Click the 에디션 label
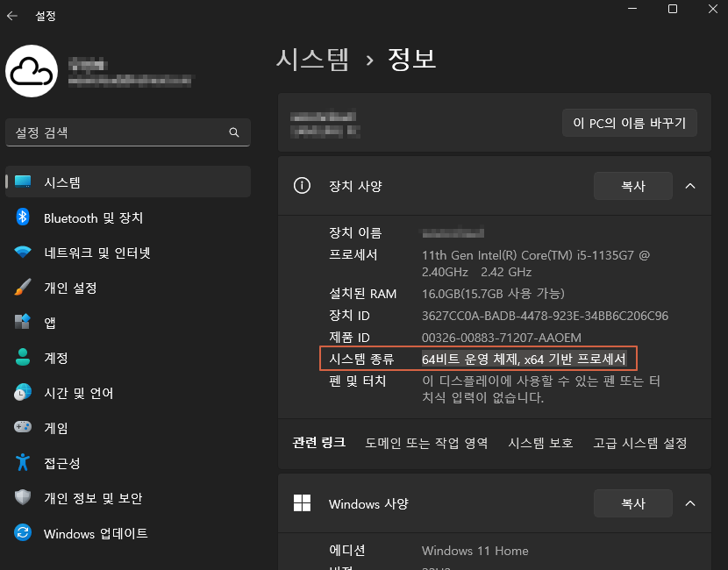 346,551
